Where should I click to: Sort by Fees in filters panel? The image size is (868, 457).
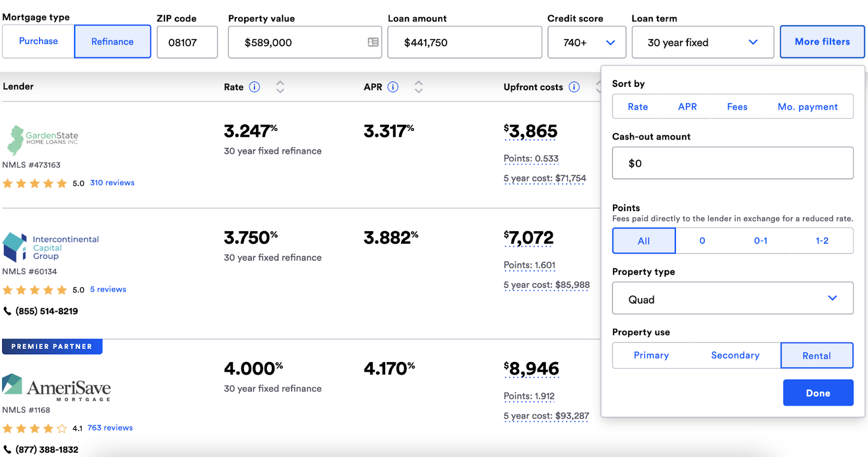coord(737,107)
